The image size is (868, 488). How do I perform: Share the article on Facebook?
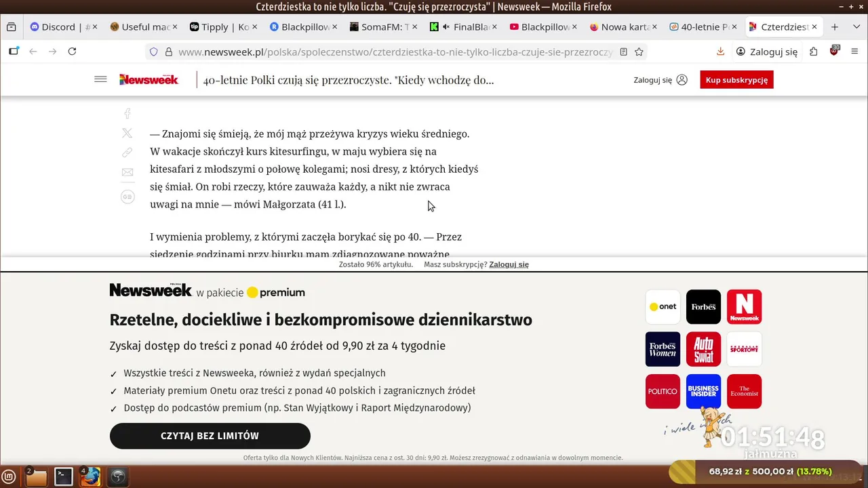tap(127, 114)
